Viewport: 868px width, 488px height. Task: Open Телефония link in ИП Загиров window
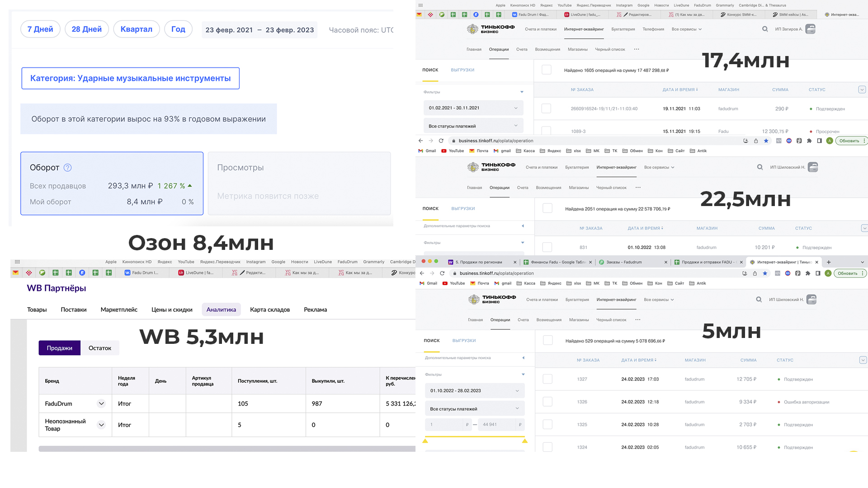pyautogui.click(x=653, y=29)
